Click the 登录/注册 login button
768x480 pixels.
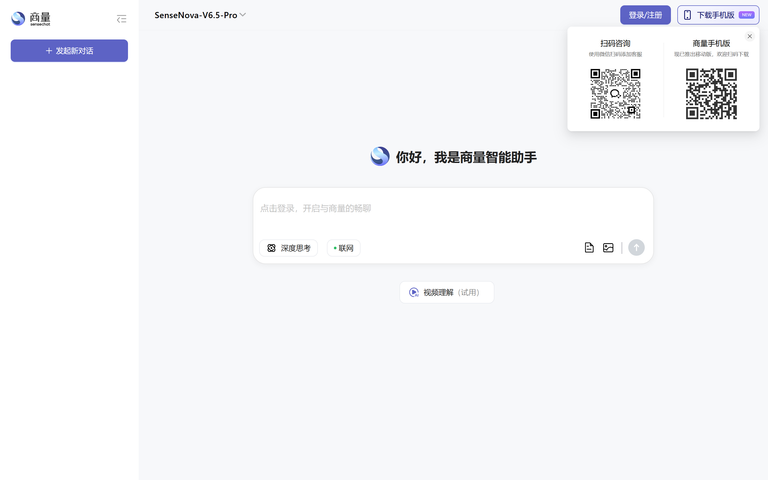coord(645,15)
